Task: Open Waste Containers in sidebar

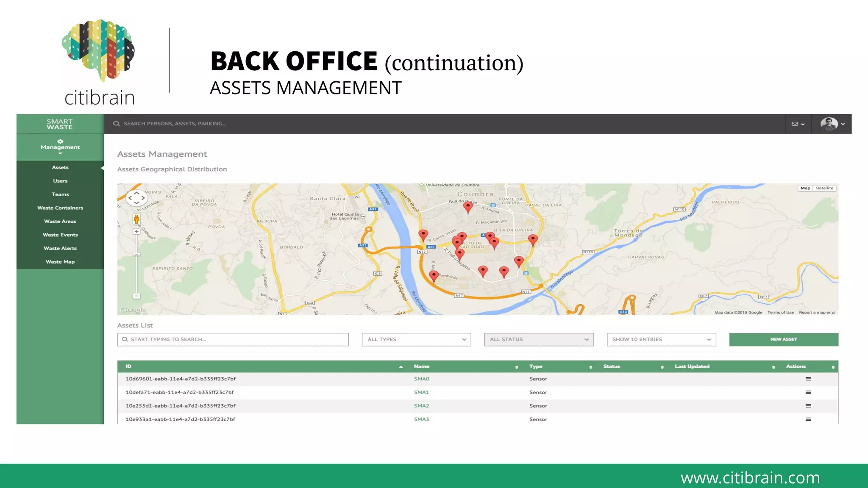Action: click(x=60, y=208)
